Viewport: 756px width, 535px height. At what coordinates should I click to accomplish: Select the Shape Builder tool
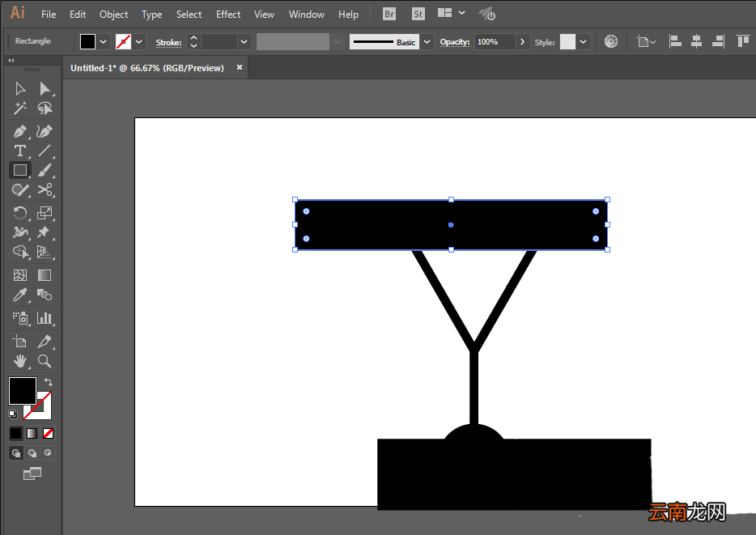pos(20,252)
